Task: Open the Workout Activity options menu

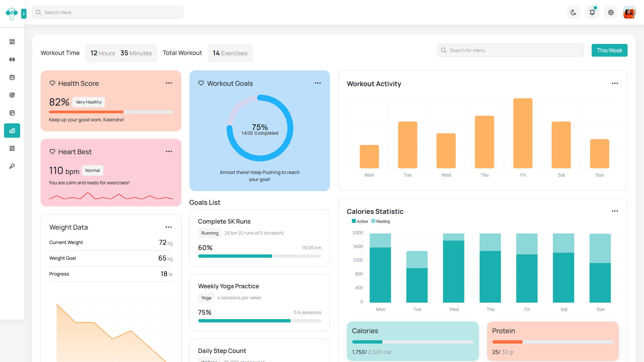Action: click(615, 83)
